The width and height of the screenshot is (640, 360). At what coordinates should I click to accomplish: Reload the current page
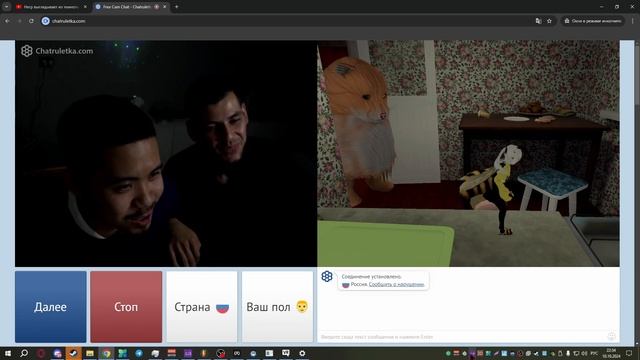[x=31, y=21]
